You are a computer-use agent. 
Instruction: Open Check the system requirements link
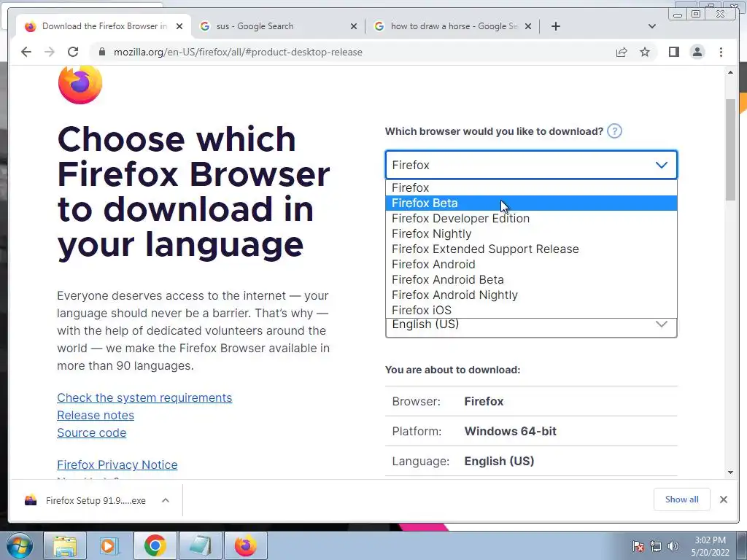click(144, 397)
